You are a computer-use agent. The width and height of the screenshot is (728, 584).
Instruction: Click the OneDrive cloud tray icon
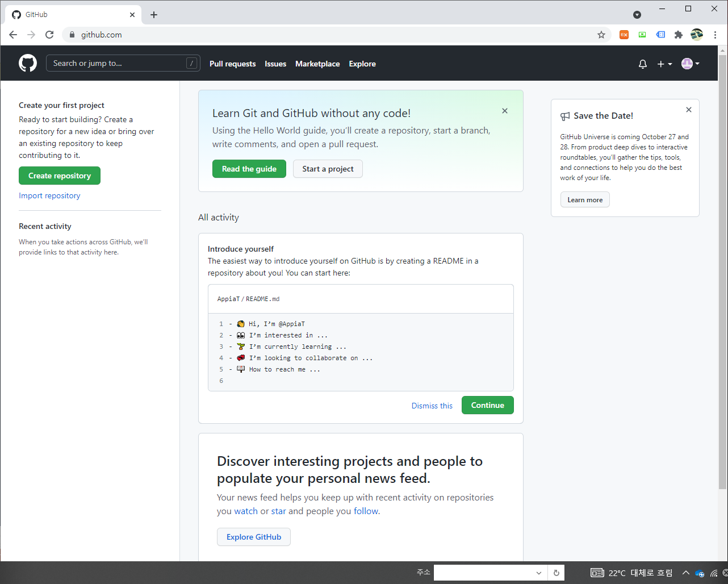[700, 573]
